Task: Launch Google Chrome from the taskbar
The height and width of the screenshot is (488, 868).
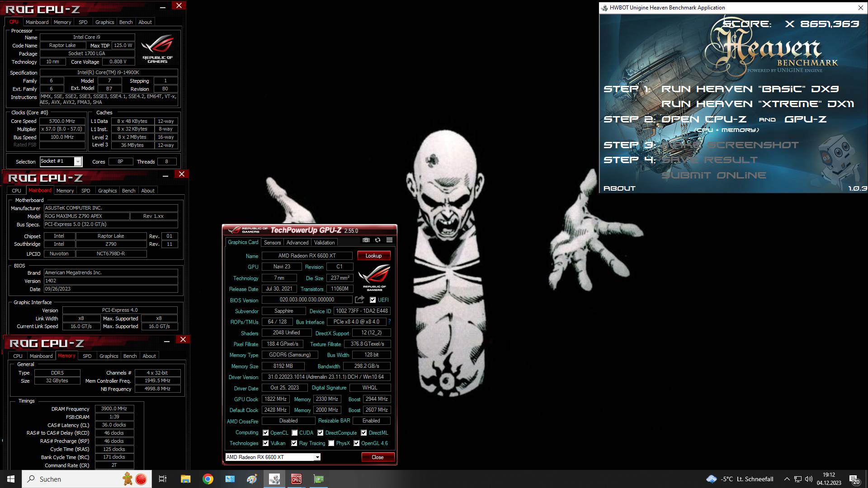Action: pos(208,479)
